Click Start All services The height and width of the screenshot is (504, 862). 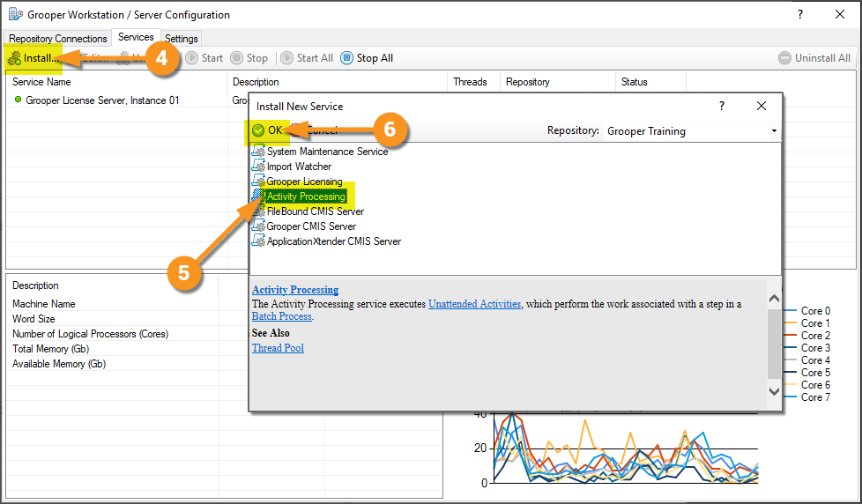[307, 58]
